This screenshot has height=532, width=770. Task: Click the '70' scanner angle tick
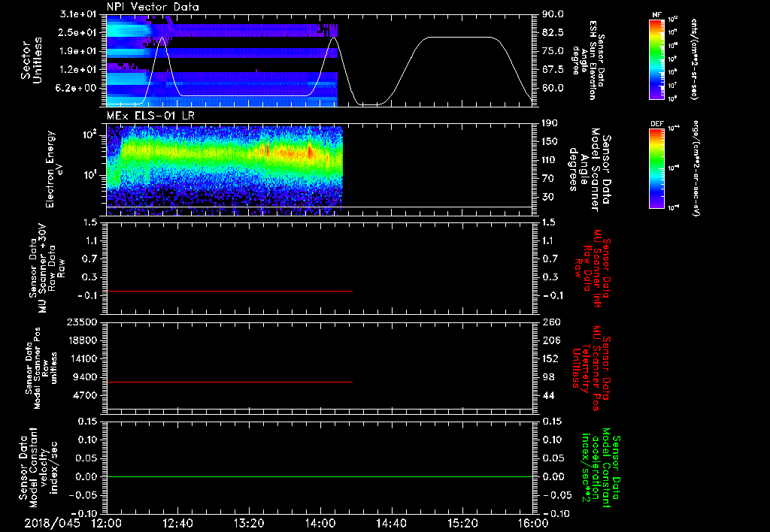click(x=547, y=178)
